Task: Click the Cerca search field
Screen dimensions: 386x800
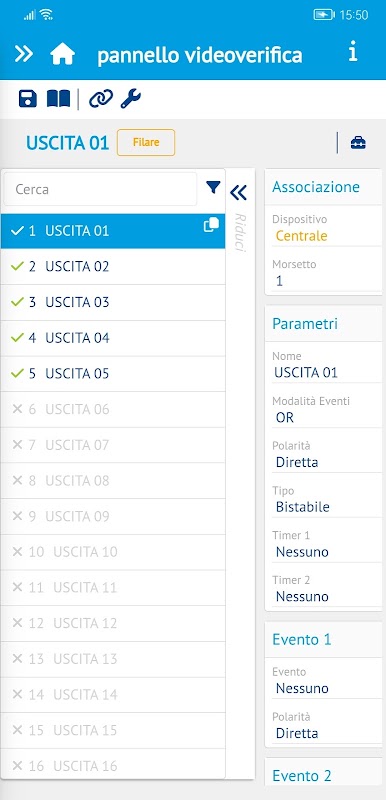Action: 100,189
